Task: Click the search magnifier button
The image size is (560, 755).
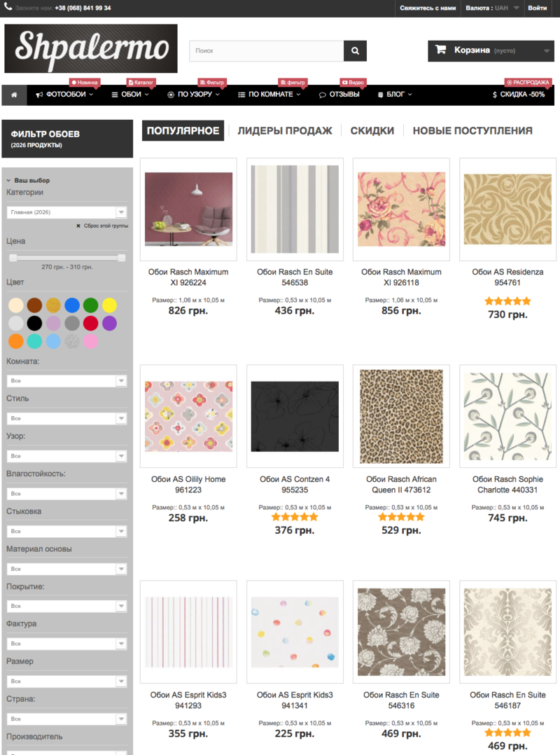Action: coord(355,51)
